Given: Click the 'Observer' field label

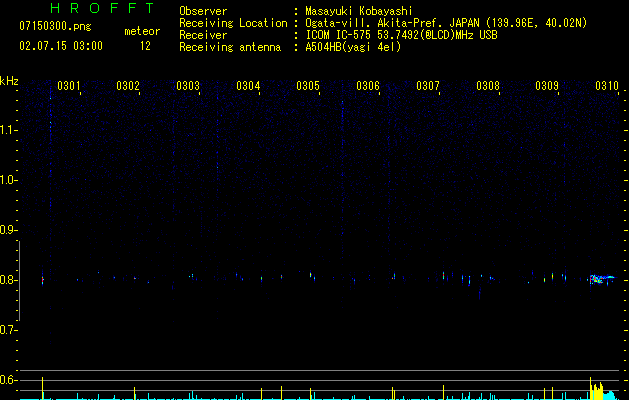Looking at the screenshot, I should click(x=203, y=11).
